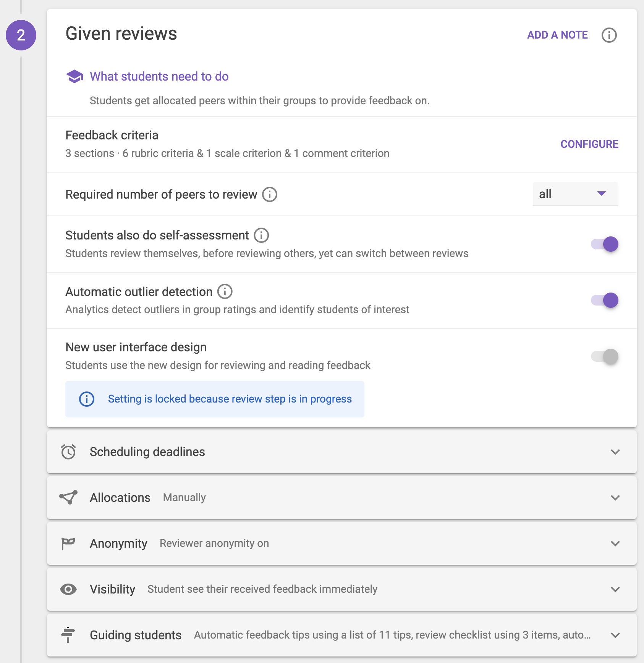Open info icon beside automatic outlier detection
Image resolution: width=644 pixels, height=663 pixels.
tap(225, 291)
